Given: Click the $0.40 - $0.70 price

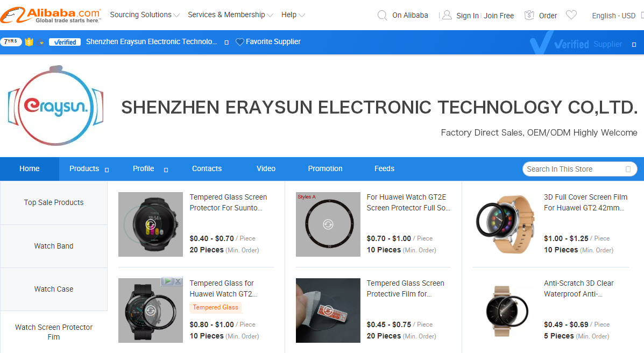Looking at the screenshot, I should coord(211,238).
